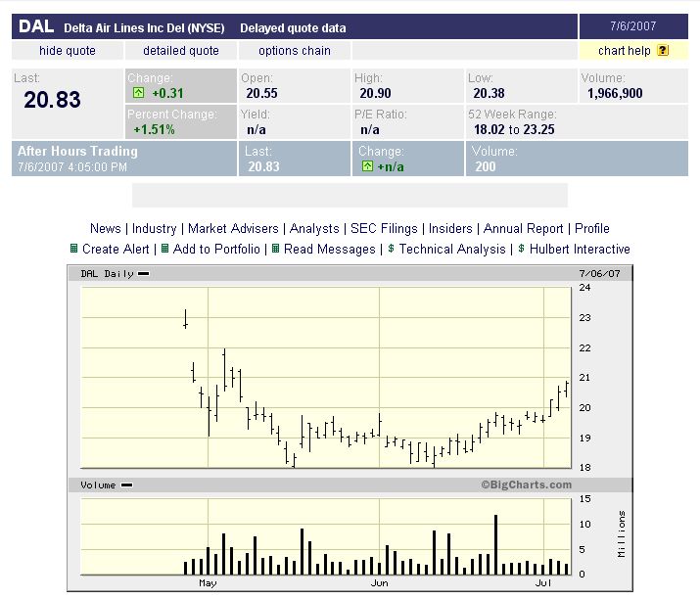
Task: Open the options chain tab
Action: click(x=295, y=51)
